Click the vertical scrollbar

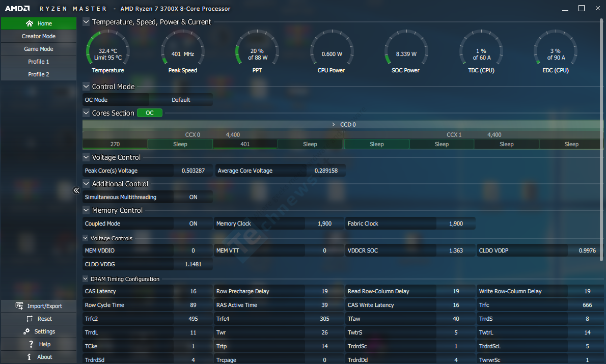[x=601, y=139]
